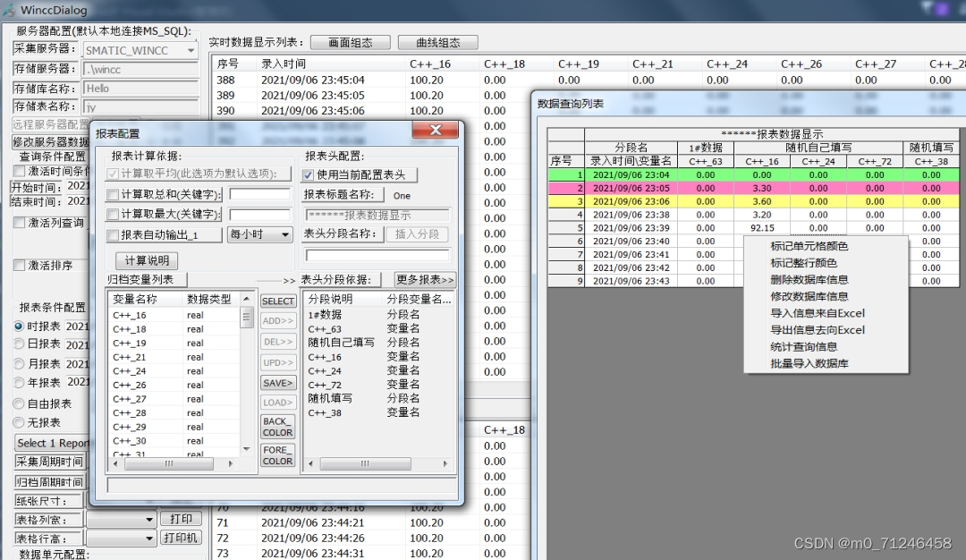Image resolution: width=966 pixels, height=560 pixels.
Task: Click scroll-up arrow of 归档变量列表
Action: [247, 299]
